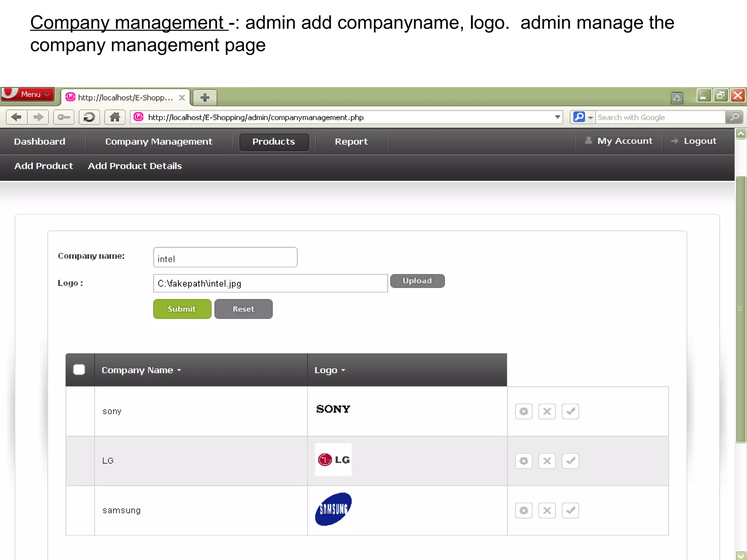This screenshot has width=747, height=560.
Task: Click the Company name input containing intel
Action: 225,257
